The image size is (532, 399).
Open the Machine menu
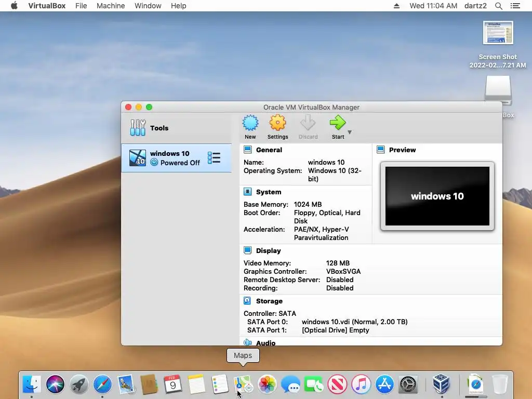[111, 6]
